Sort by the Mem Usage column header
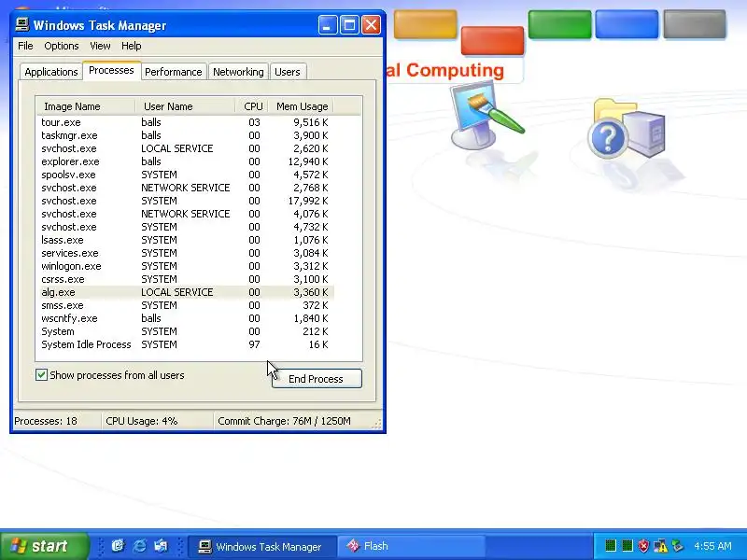 pos(301,106)
